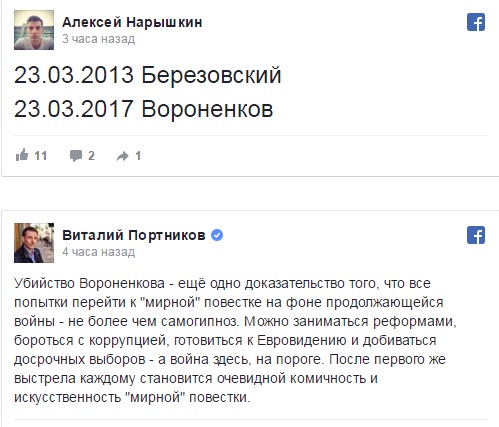Click the '23.03.2013 Березовский' post line
This screenshot has width=499, height=427.
tap(148, 75)
